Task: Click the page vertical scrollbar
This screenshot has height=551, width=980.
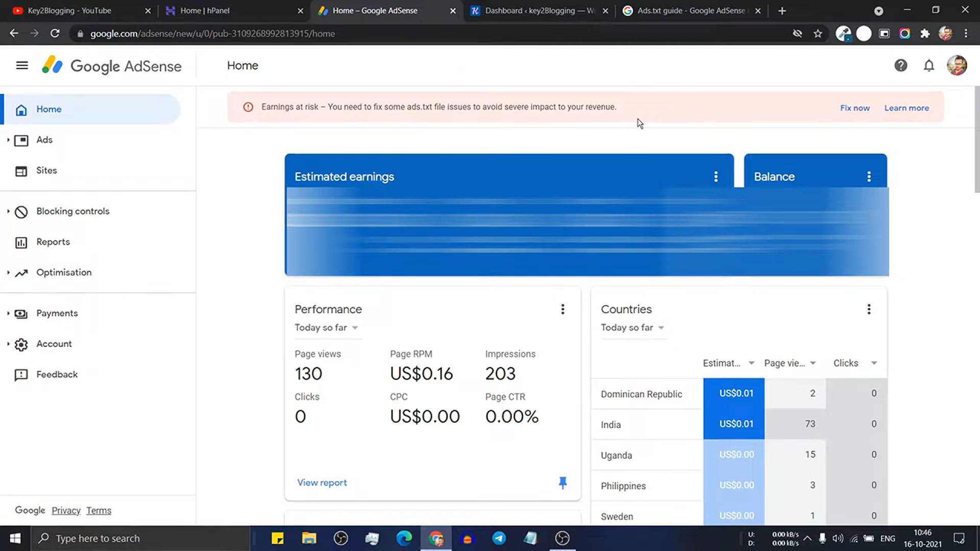Action: [x=977, y=139]
